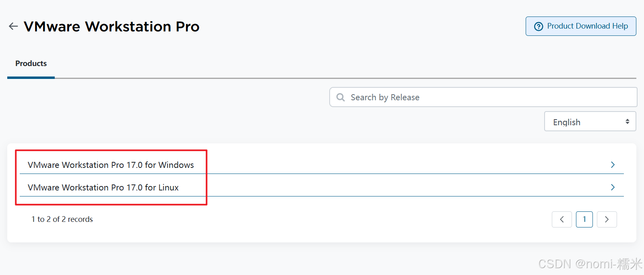Expand the Linux row chevron
This screenshot has width=644, height=275.
click(613, 187)
